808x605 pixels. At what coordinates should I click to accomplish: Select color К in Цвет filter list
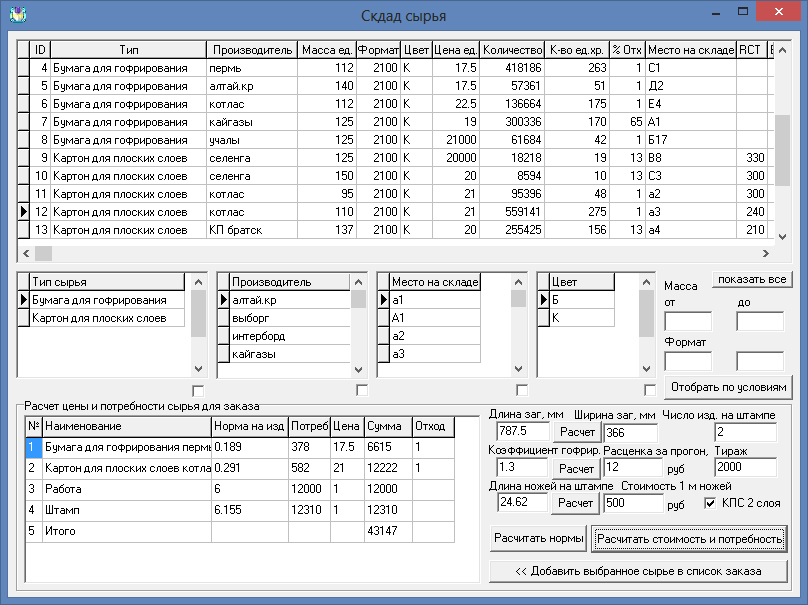(x=582, y=318)
